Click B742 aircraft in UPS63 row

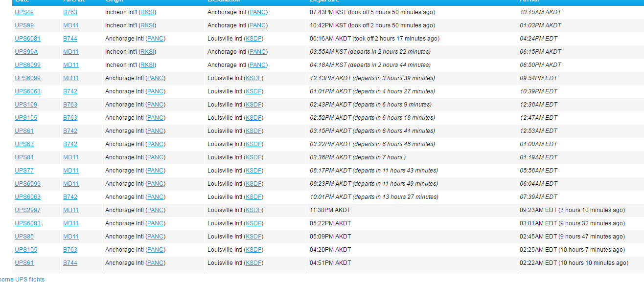point(70,144)
